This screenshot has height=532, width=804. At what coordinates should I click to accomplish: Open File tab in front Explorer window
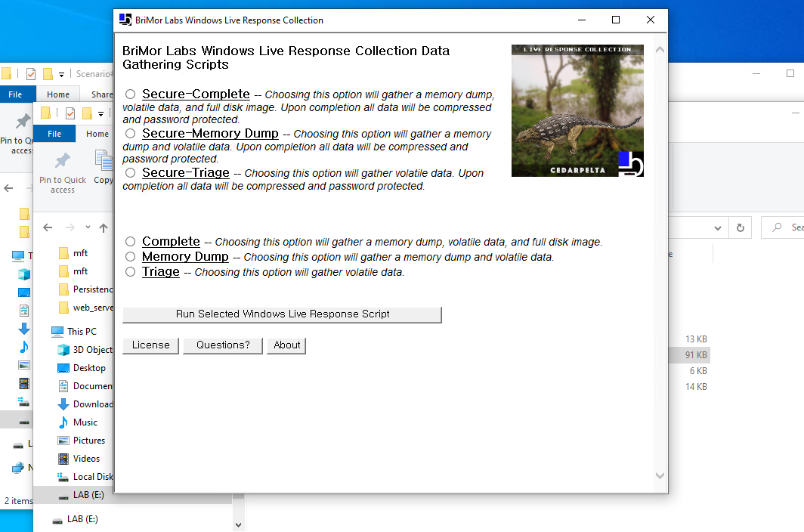[54, 134]
